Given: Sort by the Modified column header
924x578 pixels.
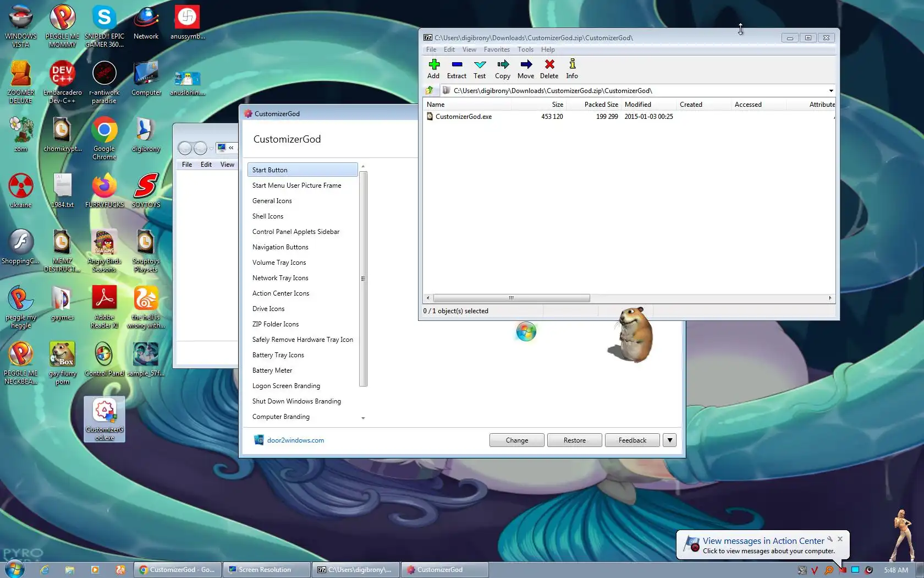Looking at the screenshot, I should coord(649,105).
